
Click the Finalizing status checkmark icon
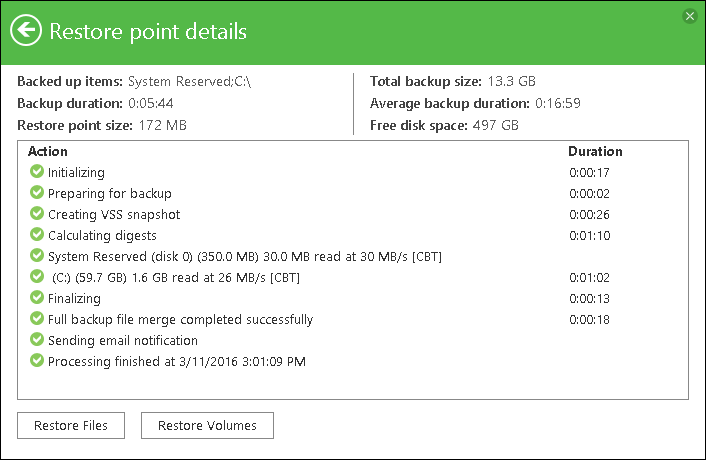click(x=37, y=298)
